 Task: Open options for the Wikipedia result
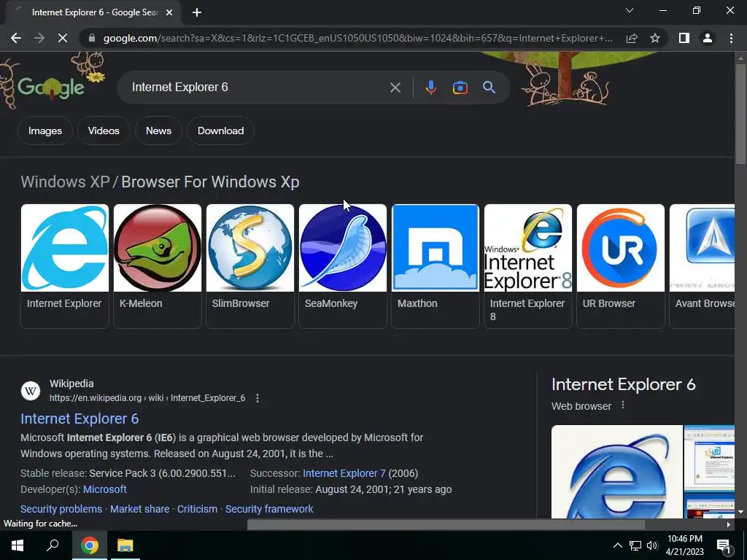[x=258, y=398]
